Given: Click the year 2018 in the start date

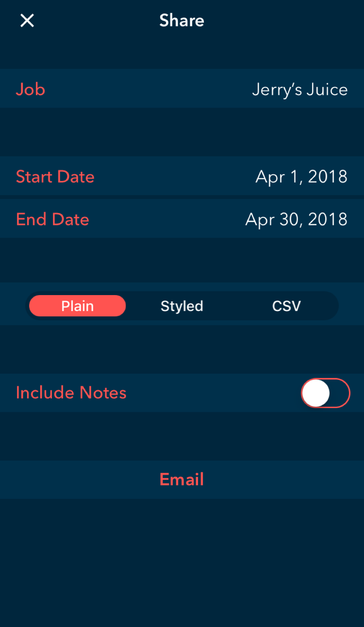Looking at the screenshot, I should click(x=328, y=177).
